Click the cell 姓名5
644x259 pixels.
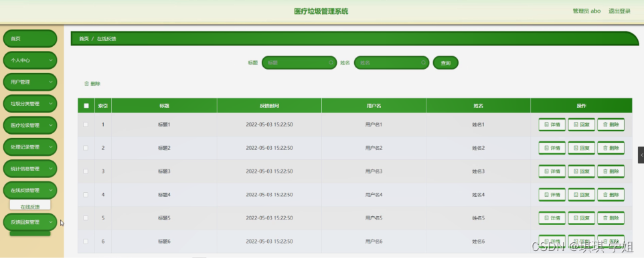pos(479,218)
